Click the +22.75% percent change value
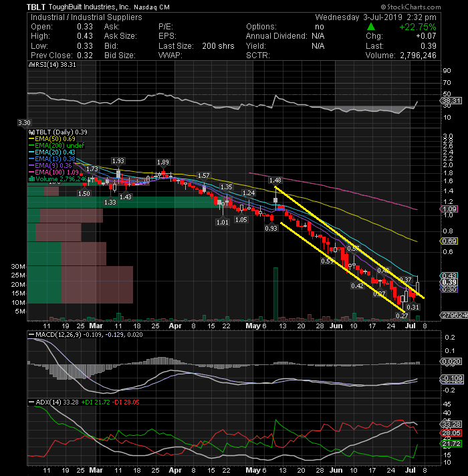Image resolution: width=468 pixels, height=476 pixels. [x=418, y=27]
